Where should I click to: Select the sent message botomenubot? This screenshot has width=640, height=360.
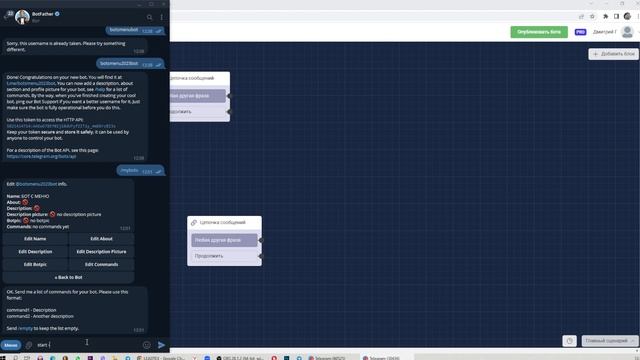tap(136, 30)
